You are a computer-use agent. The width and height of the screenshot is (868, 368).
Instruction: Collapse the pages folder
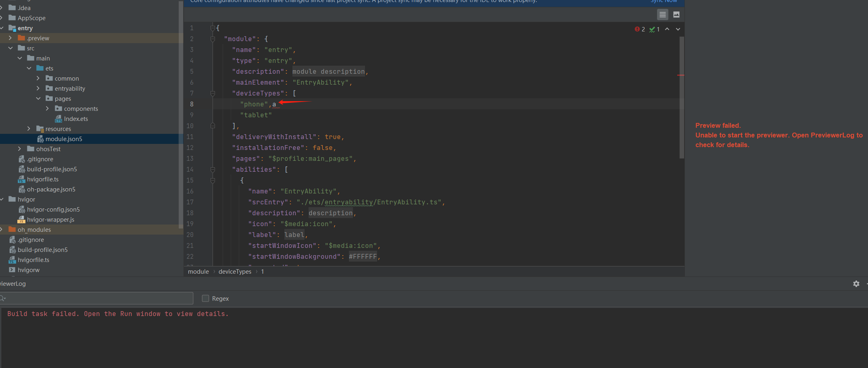click(38, 98)
